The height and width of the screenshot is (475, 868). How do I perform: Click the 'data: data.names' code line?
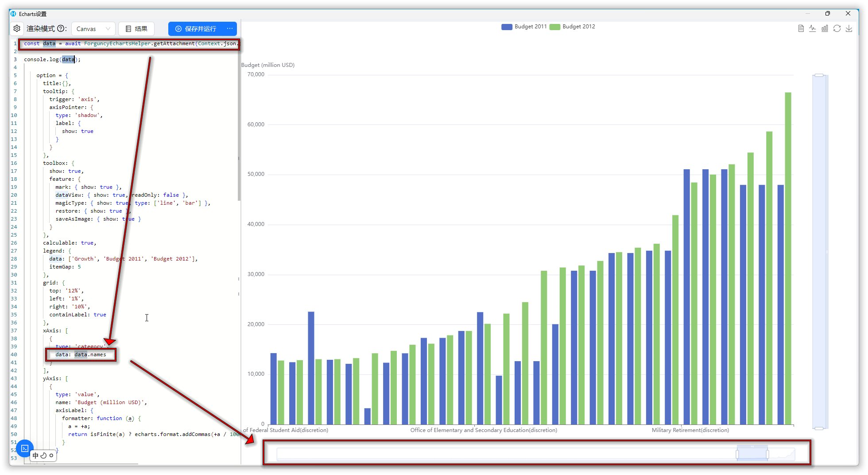click(x=81, y=354)
